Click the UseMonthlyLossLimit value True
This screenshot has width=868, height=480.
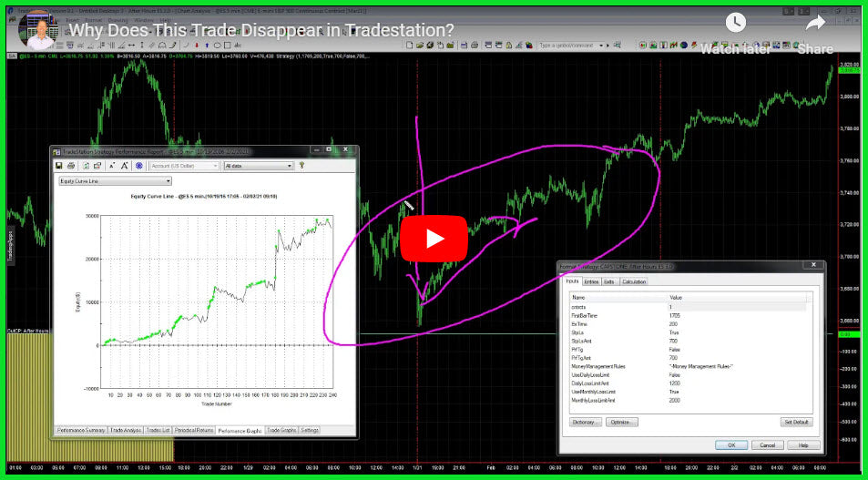click(674, 392)
